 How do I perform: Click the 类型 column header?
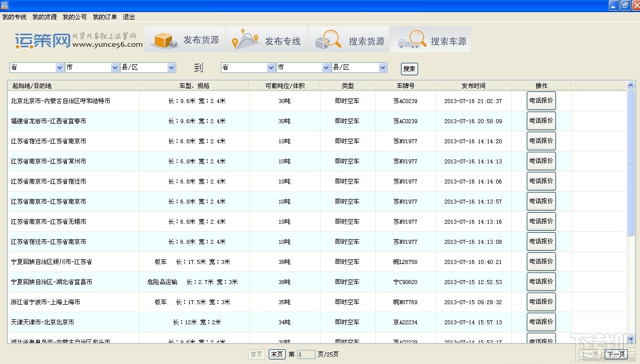(x=347, y=86)
